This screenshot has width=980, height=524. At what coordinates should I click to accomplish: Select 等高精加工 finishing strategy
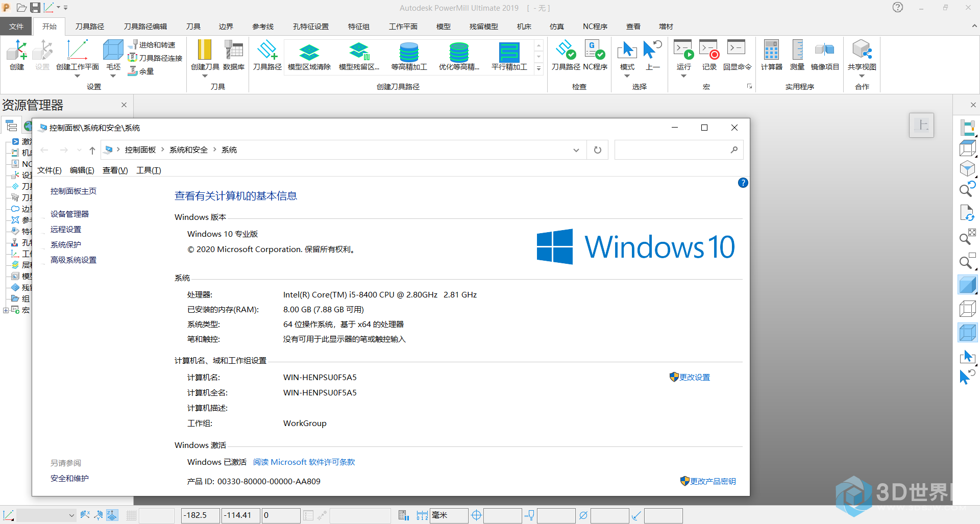[x=409, y=56]
